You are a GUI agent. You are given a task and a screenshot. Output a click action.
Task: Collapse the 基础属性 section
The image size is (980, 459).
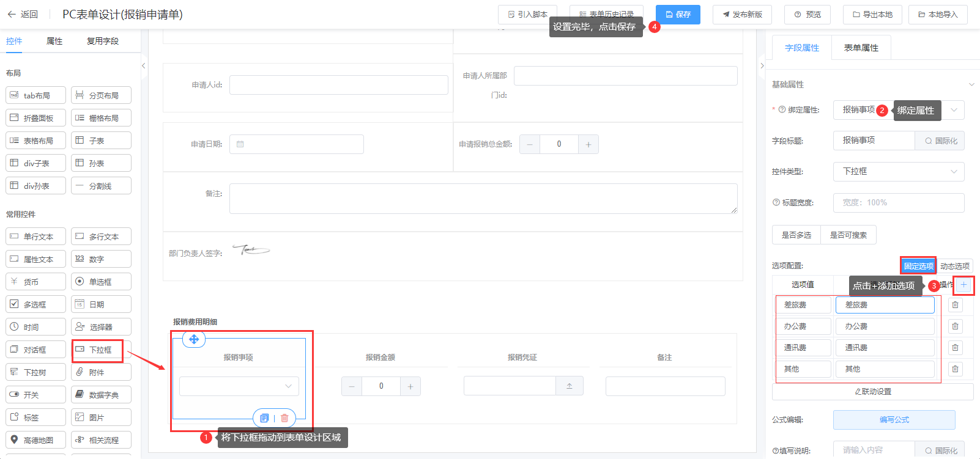[971, 84]
